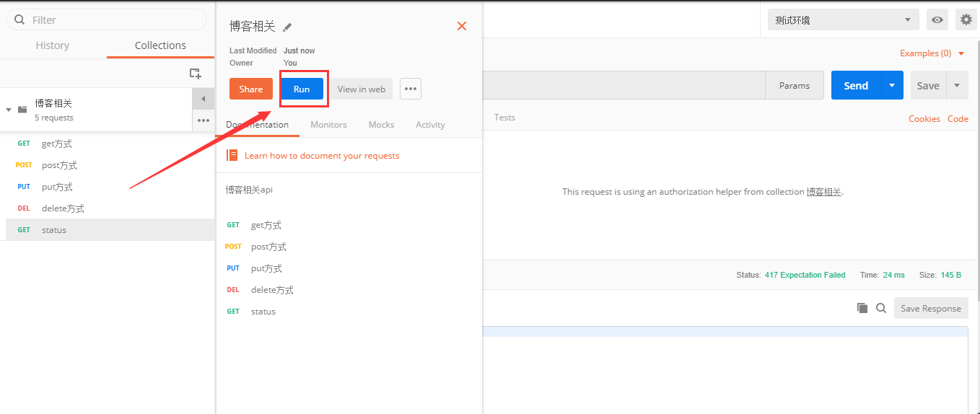Open the Mocks tab

381,124
